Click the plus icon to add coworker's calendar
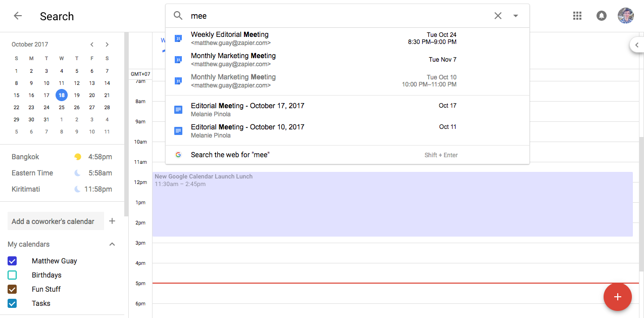 (x=112, y=221)
